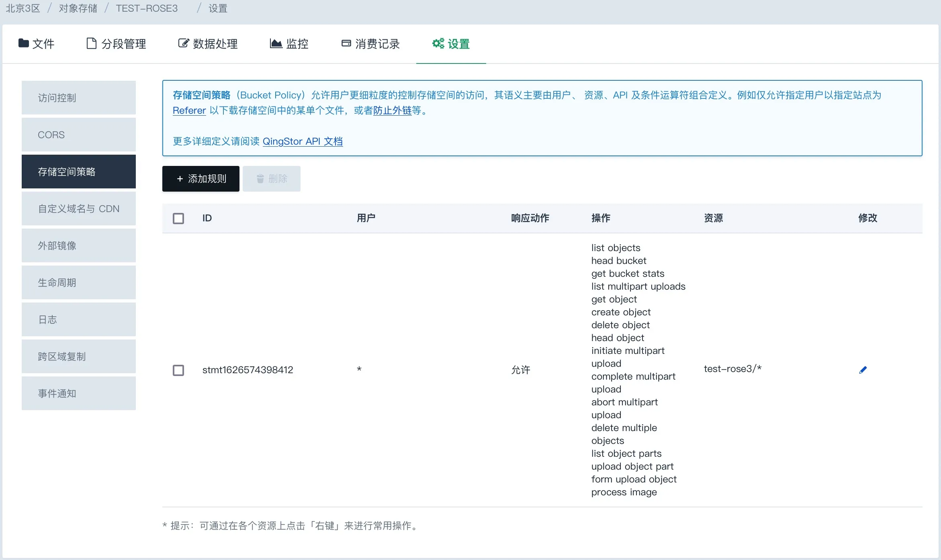Open 事件通知 in the sidebar

[x=79, y=393]
